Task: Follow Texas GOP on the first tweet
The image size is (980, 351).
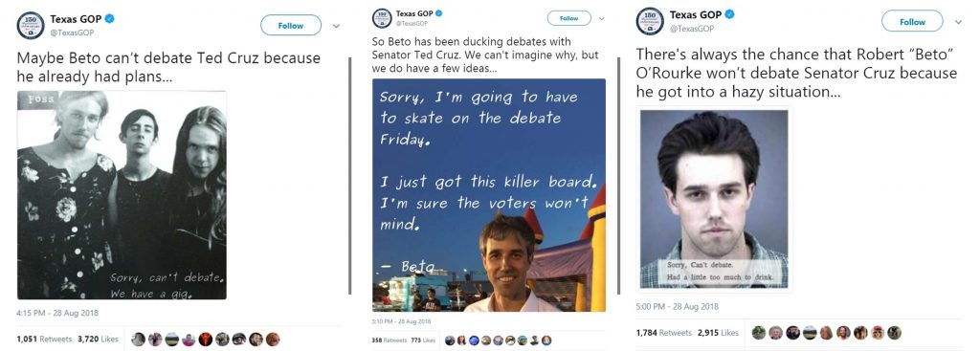Action: point(291,25)
